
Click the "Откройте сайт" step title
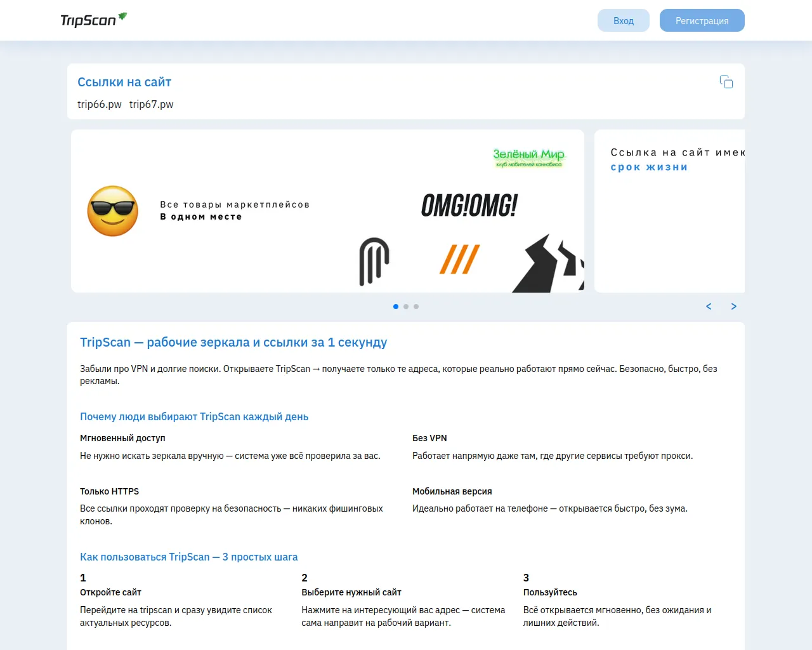(x=110, y=592)
